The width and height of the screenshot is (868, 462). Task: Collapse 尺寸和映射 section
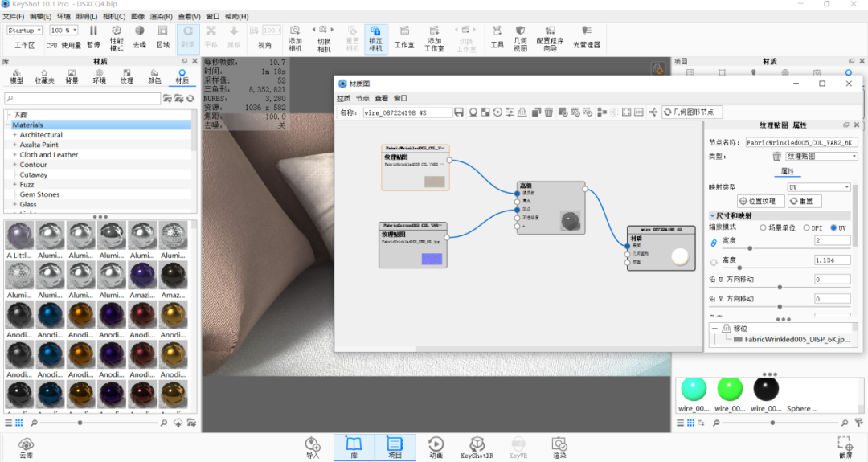(x=712, y=215)
